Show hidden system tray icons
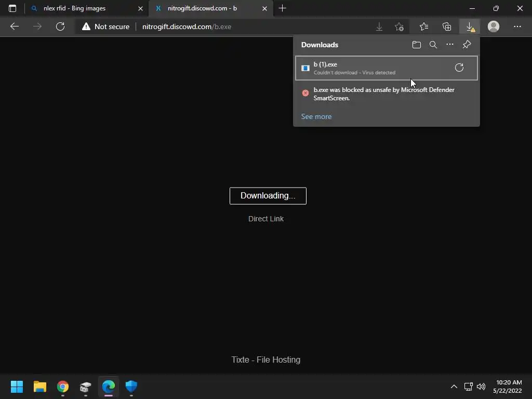532x399 pixels. coord(454,387)
